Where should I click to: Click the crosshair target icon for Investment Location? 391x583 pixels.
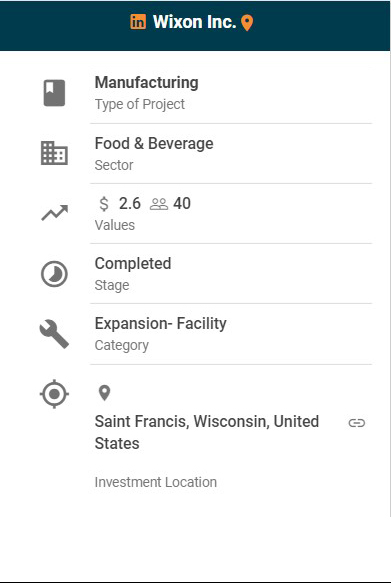point(54,394)
